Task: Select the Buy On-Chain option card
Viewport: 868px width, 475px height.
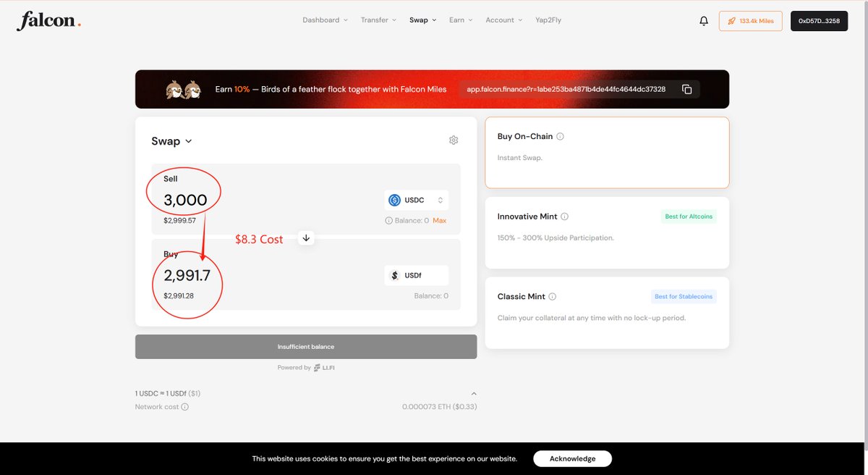Action: (607, 153)
